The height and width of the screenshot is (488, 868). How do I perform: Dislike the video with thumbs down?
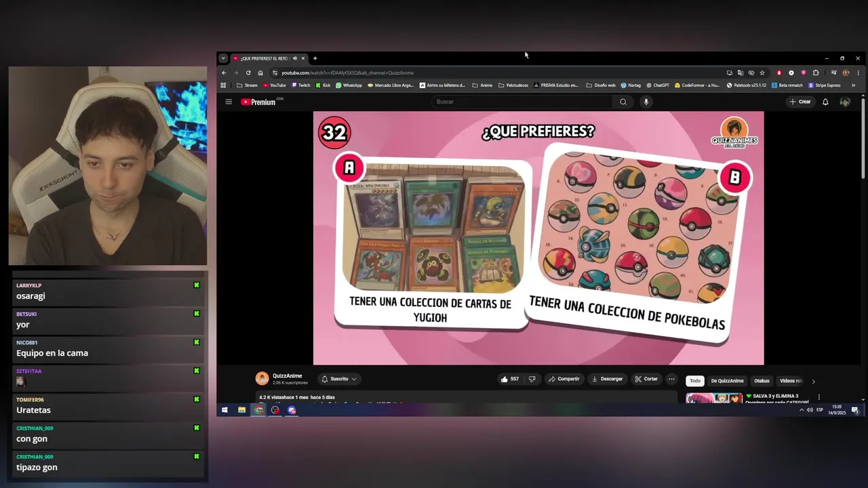click(x=532, y=379)
